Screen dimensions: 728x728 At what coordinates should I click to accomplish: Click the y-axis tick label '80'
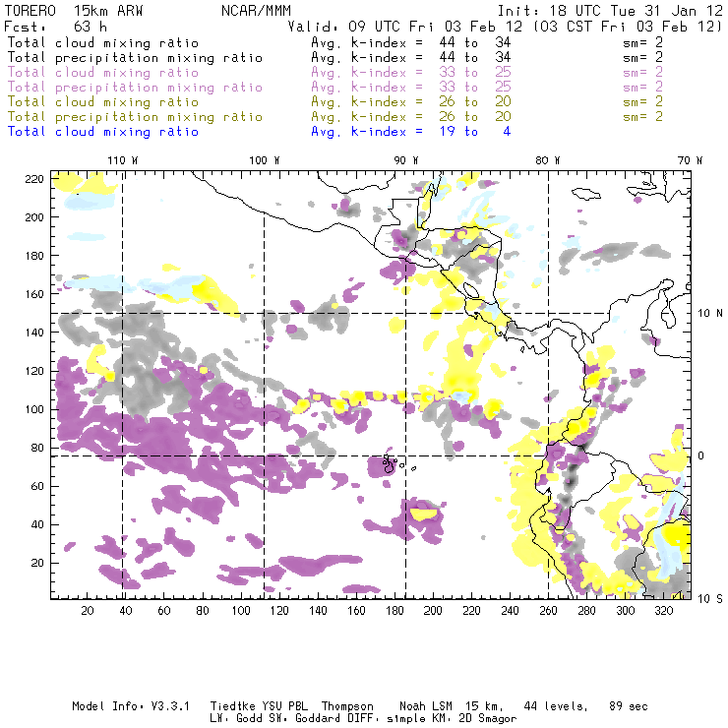(37, 448)
